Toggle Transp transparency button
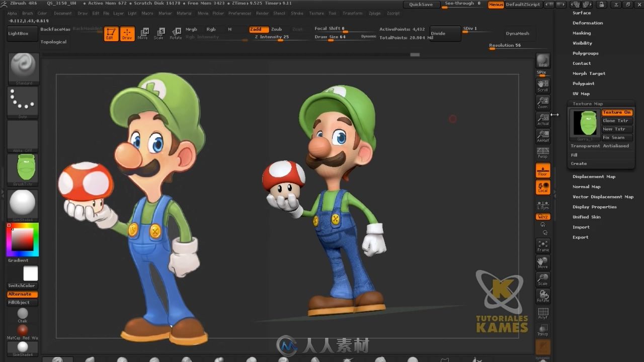Image resolution: width=644 pixels, height=362 pixels. (x=543, y=330)
